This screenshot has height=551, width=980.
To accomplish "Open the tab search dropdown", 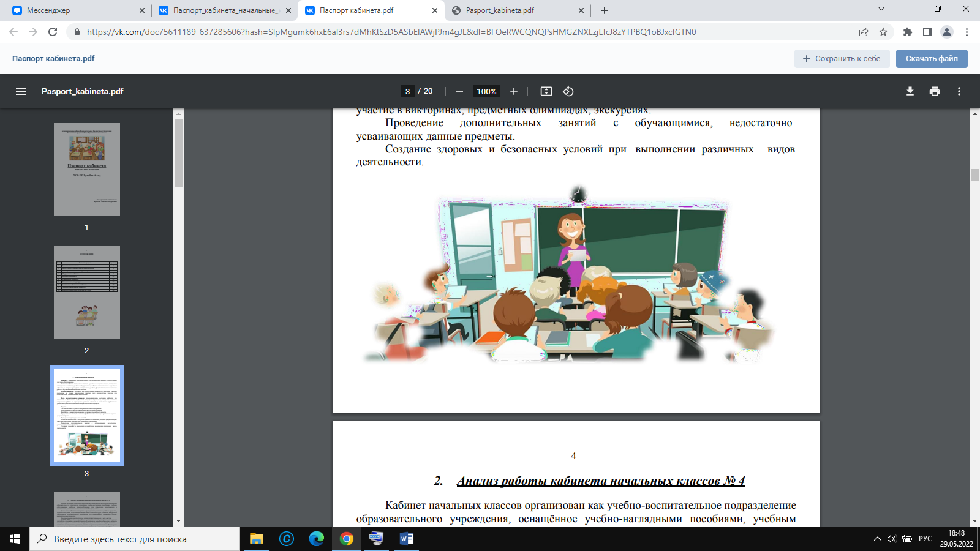I will [881, 9].
